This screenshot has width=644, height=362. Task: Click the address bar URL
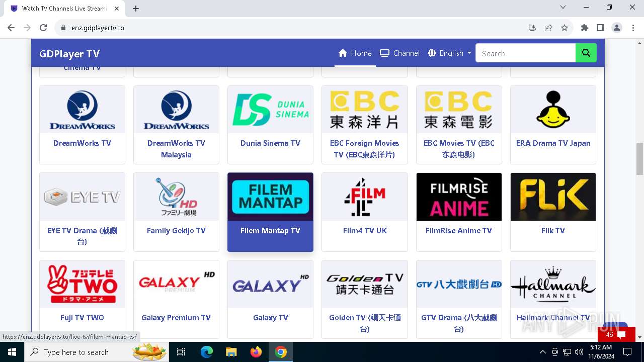pos(98,28)
